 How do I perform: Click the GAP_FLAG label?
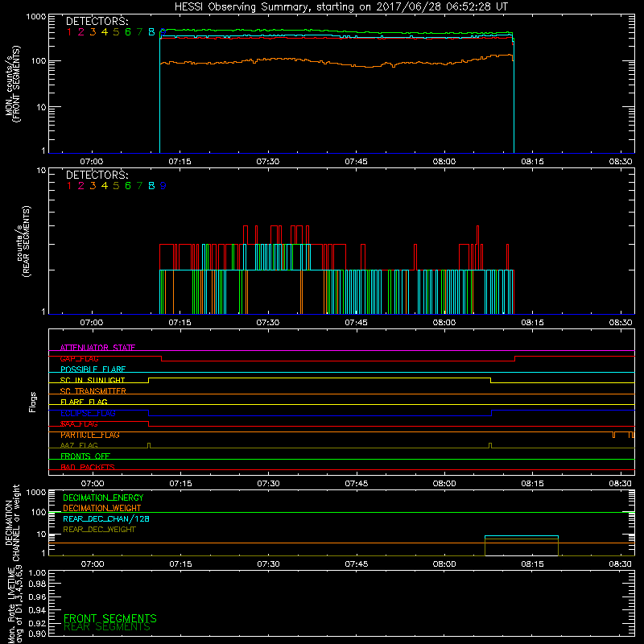tap(79, 358)
